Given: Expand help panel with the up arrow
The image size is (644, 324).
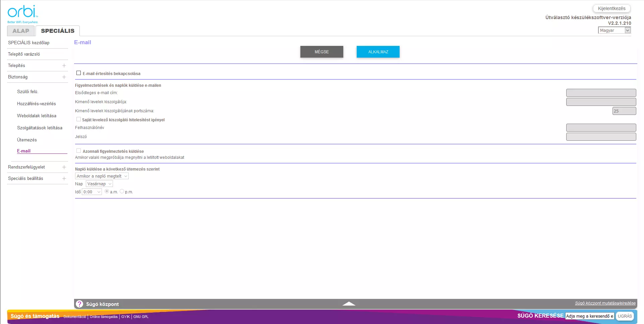Looking at the screenshot, I should tap(349, 304).
